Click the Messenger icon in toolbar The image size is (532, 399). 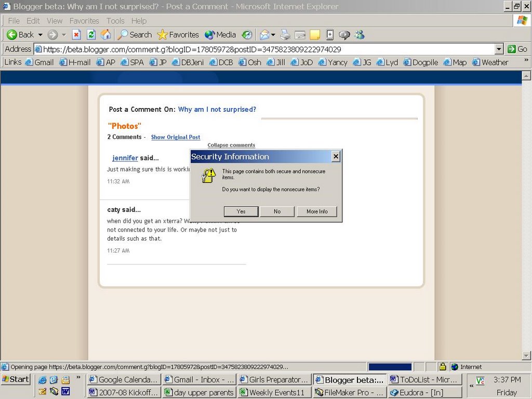360,35
